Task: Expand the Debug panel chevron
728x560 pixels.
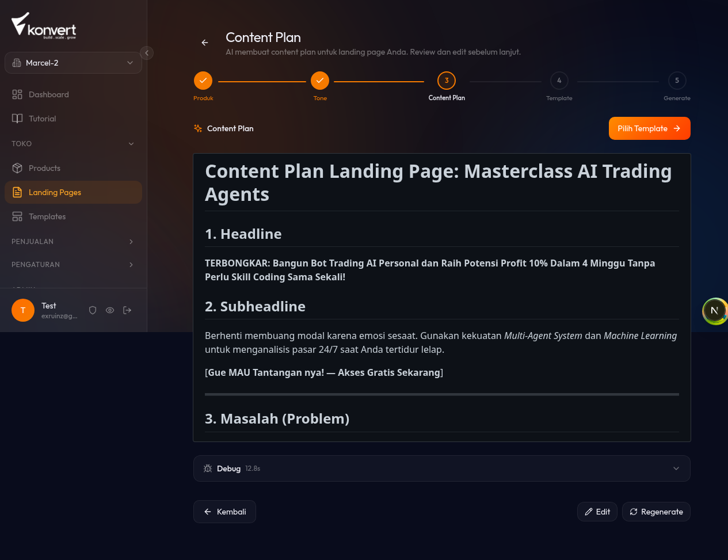Action: click(x=676, y=468)
